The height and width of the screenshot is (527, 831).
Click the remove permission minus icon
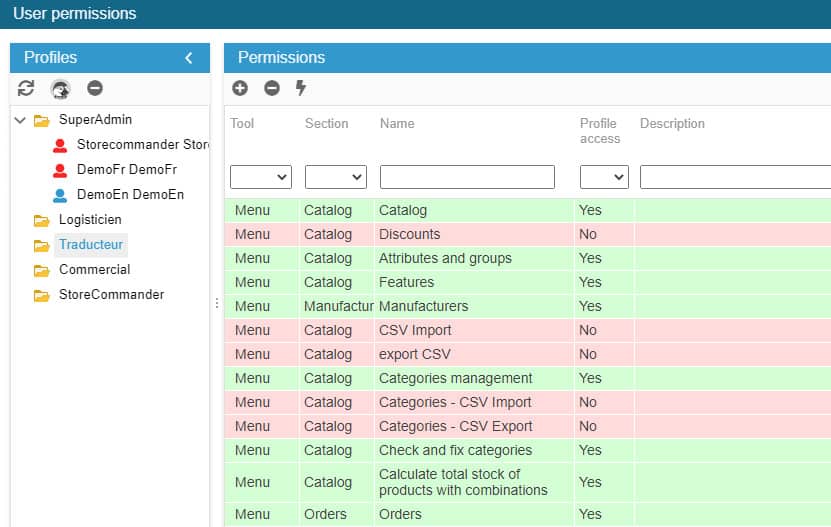[x=271, y=89]
